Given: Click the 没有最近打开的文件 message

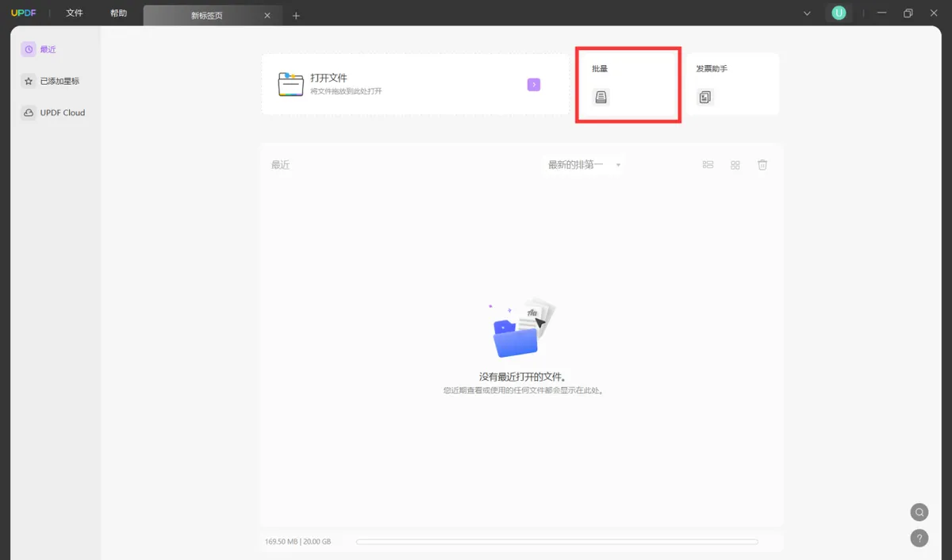Looking at the screenshot, I should point(523,377).
